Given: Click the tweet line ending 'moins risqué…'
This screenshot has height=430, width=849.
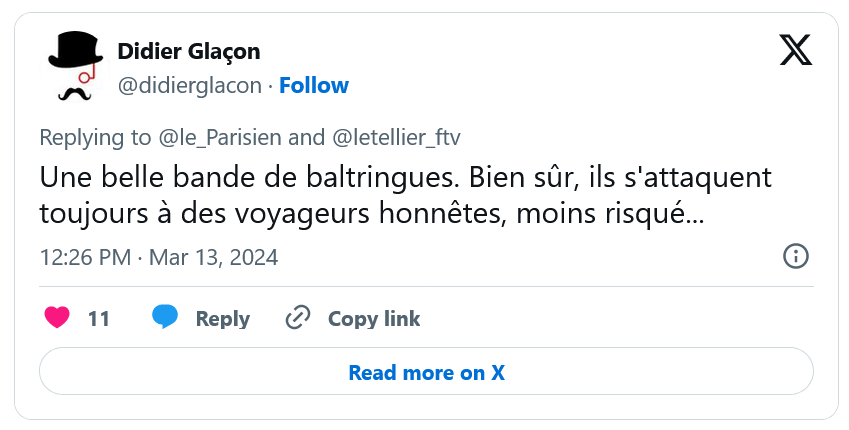Looking at the screenshot, I should 371,214.
